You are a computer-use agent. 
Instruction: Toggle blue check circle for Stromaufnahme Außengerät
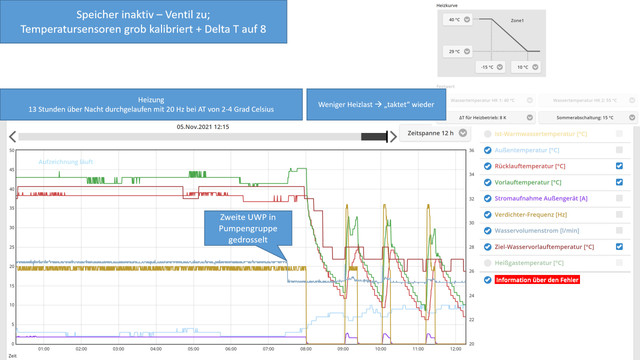coord(487,198)
